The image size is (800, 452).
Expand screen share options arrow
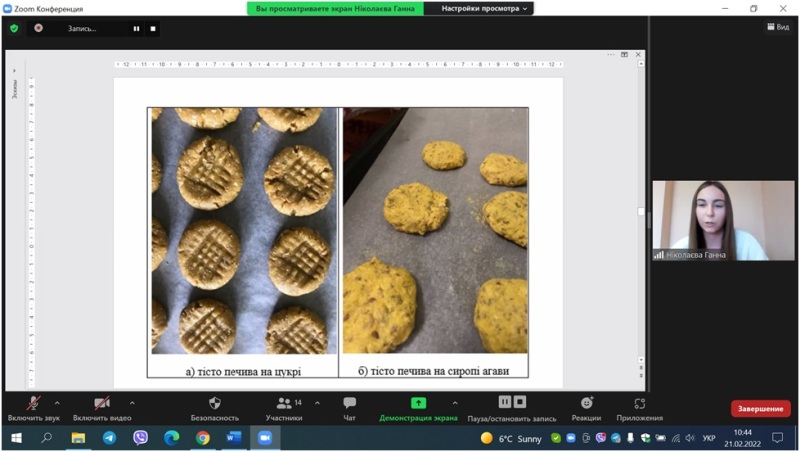click(x=455, y=403)
